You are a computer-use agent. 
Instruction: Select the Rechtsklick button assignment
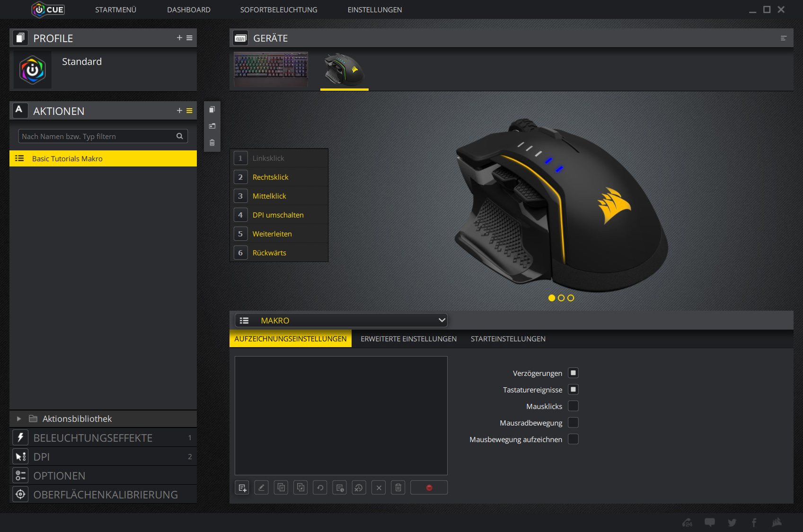270,177
